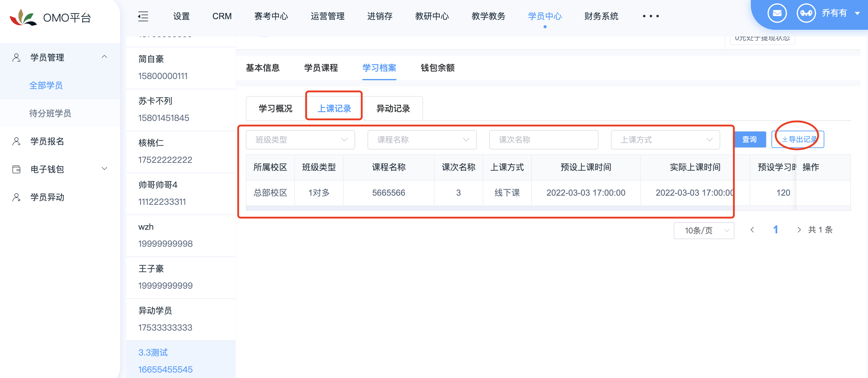The image size is (868, 378).
Task: Open the 学员中心 top menu
Action: [x=544, y=16]
